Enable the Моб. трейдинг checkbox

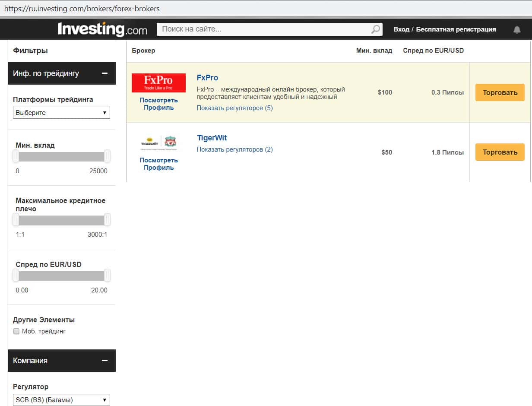(x=16, y=331)
